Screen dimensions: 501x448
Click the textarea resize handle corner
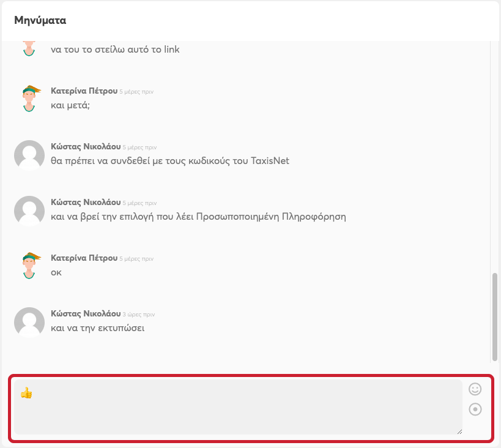coord(459,431)
